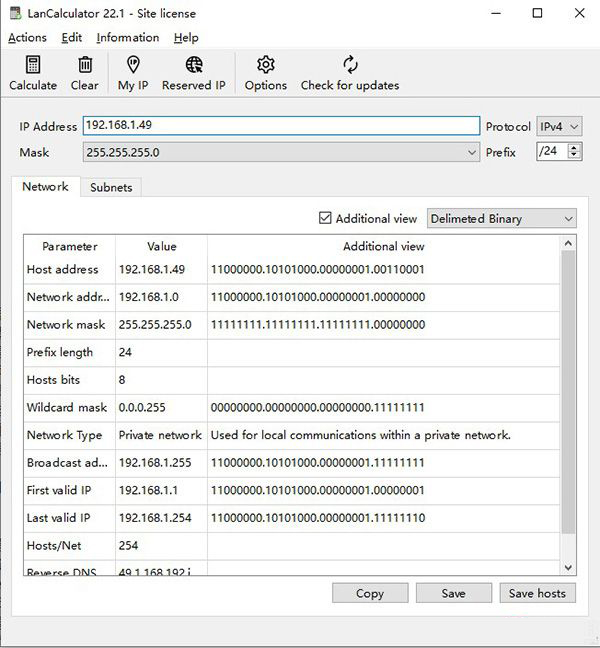This screenshot has width=600, height=648.
Task: Click the Calculate toolbar icon
Action: pos(33,65)
